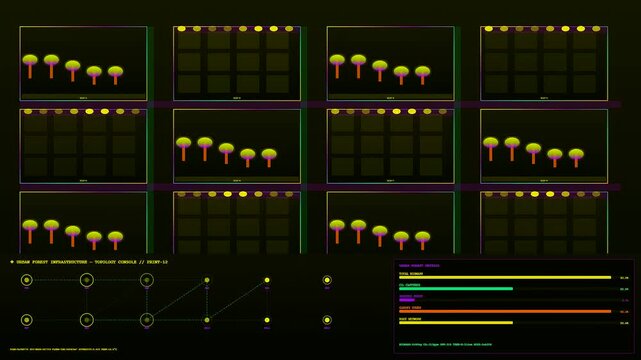Click first tree in middle row's rightmost panel

click(x=491, y=149)
